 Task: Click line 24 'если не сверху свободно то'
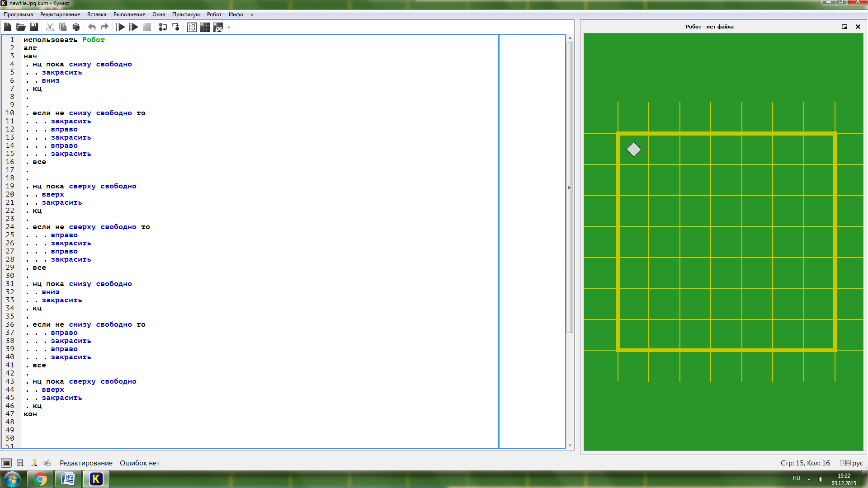pyautogui.click(x=91, y=227)
